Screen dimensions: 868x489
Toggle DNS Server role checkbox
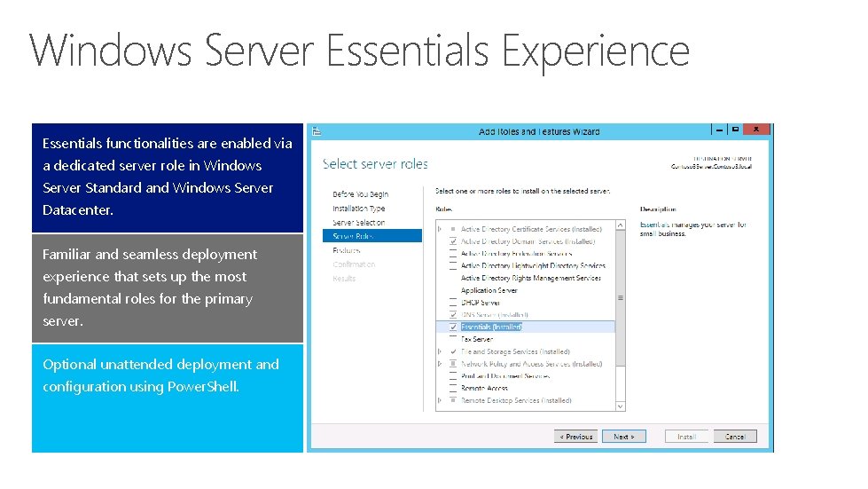click(x=453, y=314)
